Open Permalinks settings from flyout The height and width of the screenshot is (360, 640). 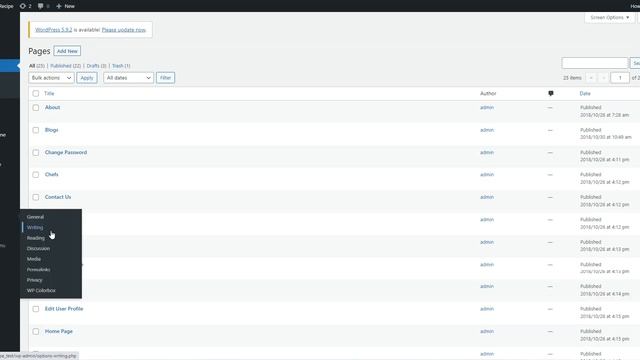(38, 269)
